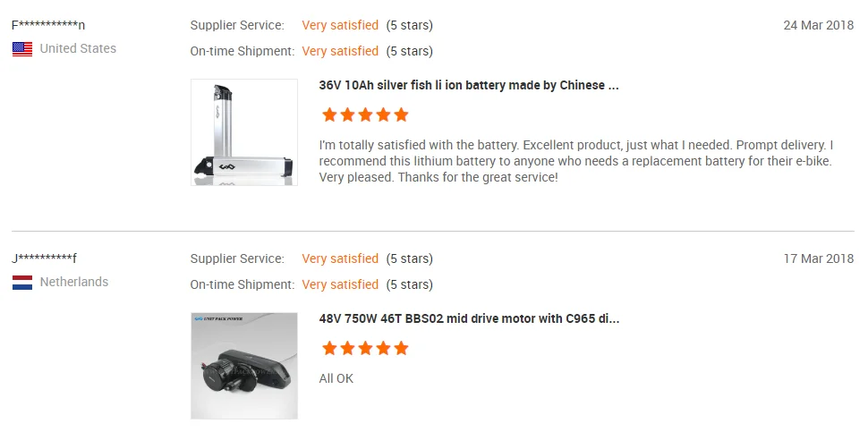Click reviewer name J**********f

45,258
